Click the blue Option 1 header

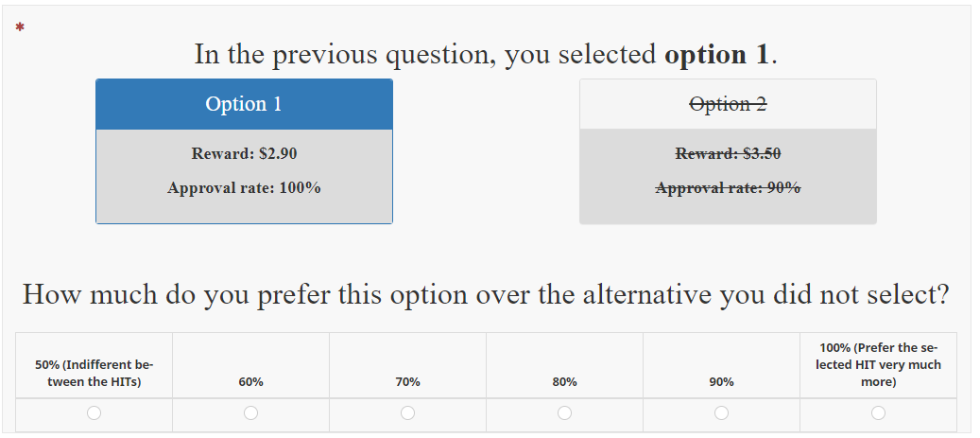(244, 104)
